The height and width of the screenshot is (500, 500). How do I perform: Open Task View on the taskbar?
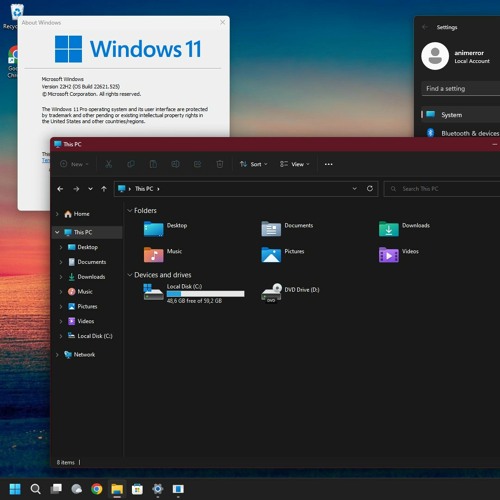(56, 489)
